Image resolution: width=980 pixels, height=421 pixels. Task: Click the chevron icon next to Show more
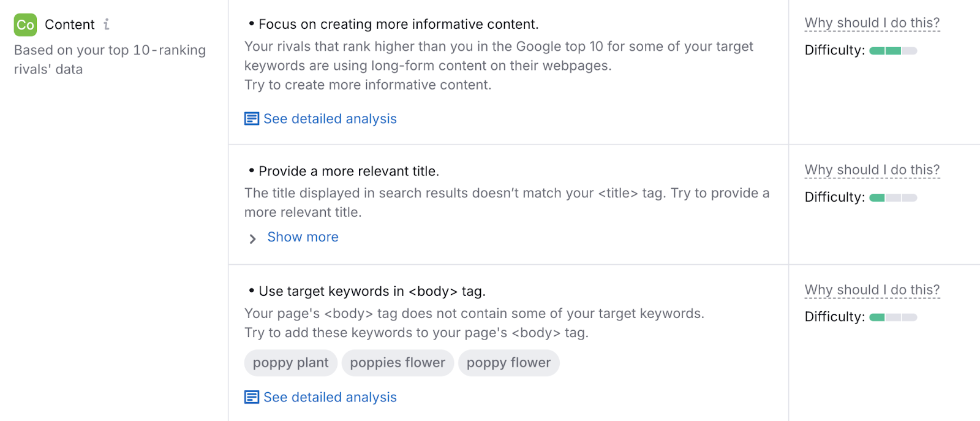pos(252,238)
